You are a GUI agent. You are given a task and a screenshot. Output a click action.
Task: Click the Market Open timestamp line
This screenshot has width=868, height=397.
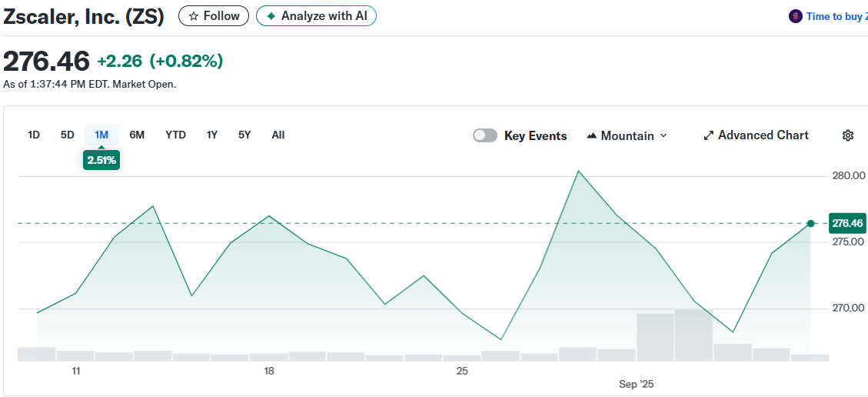[x=90, y=85]
